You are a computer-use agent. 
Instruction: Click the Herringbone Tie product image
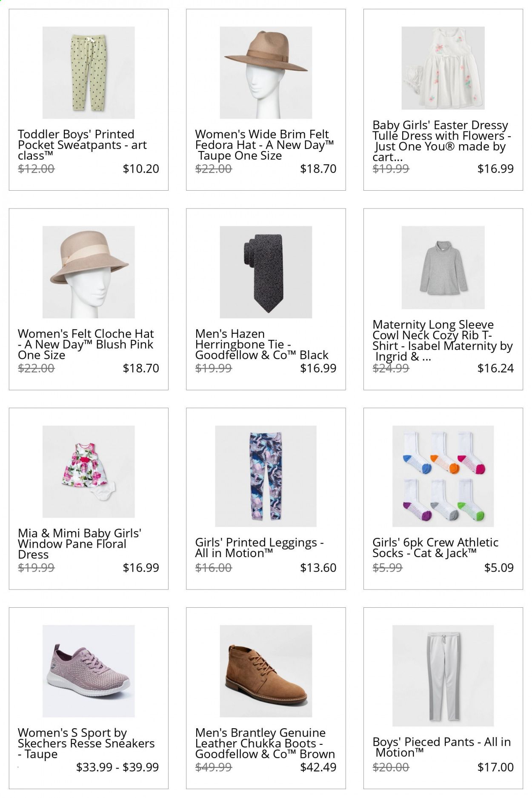pos(266,272)
